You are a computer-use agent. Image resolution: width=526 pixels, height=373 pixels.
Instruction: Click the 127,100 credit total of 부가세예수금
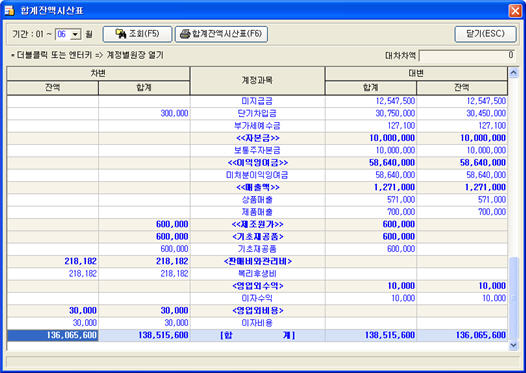401,126
